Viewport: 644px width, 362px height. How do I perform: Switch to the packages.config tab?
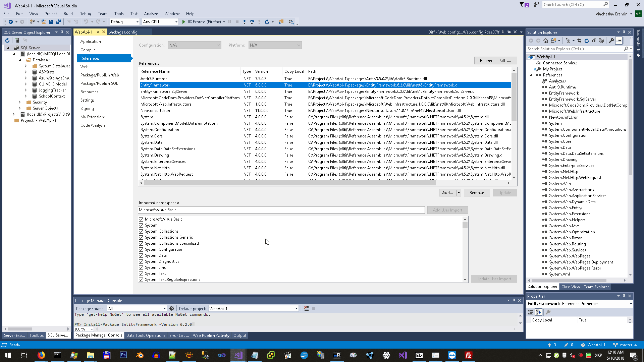[123, 32]
